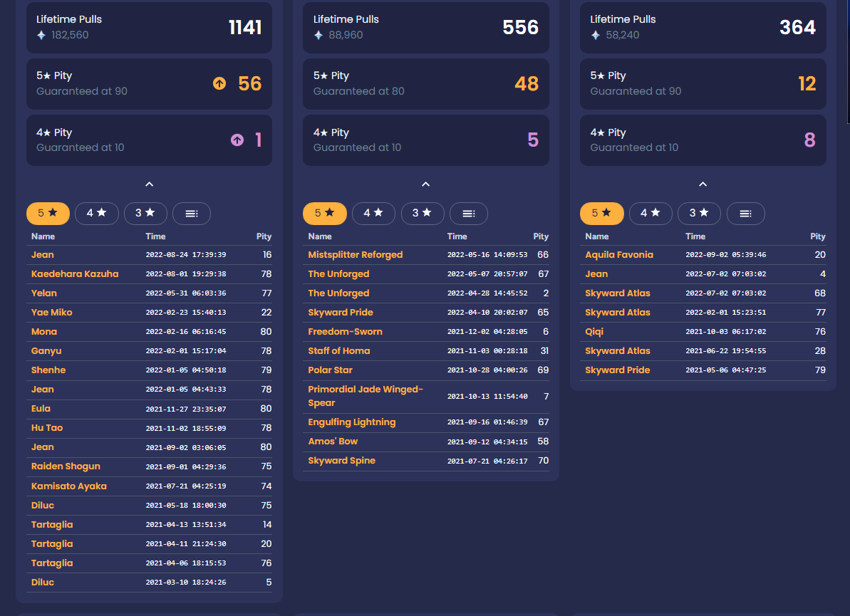Click the primogem icon beside 182,560

[41, 35]
